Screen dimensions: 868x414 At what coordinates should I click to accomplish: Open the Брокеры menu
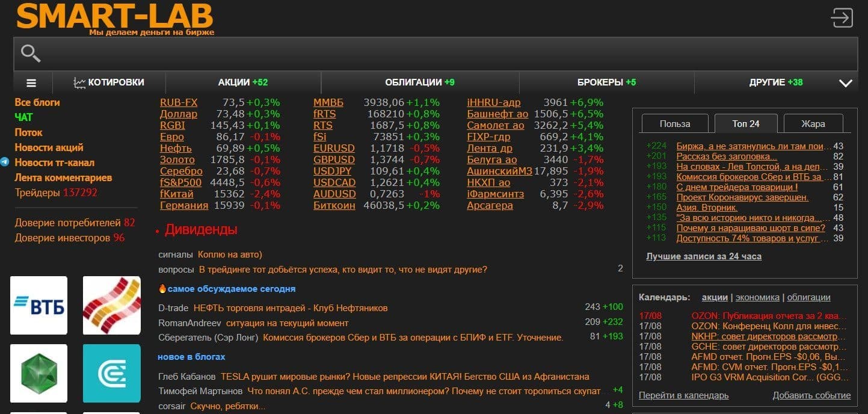click(x=606, y=82)
